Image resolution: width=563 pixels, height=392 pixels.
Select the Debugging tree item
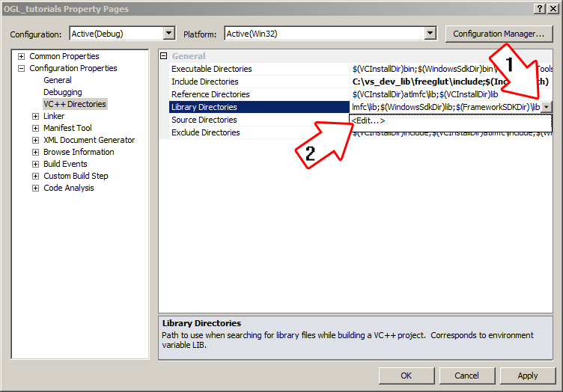click(x=62, y=92)
